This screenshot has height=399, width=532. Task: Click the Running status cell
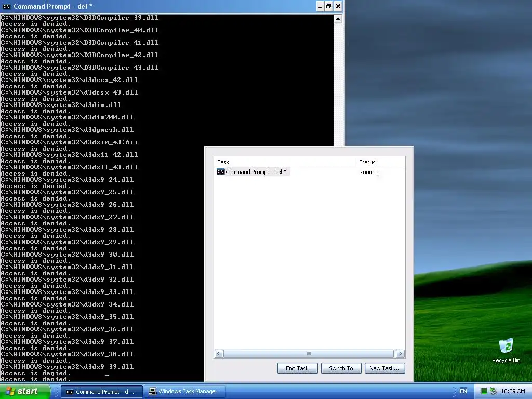coord(369,172)
